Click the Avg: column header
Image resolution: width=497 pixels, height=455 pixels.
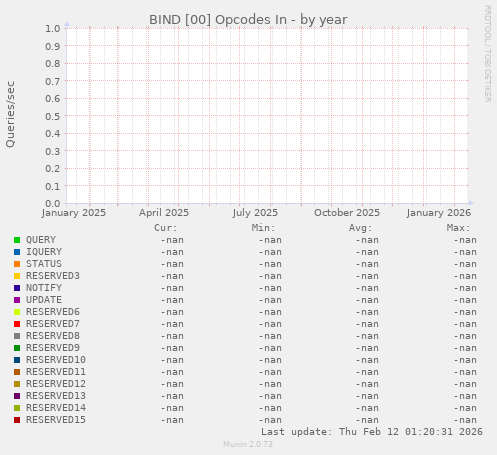[360, 228]
